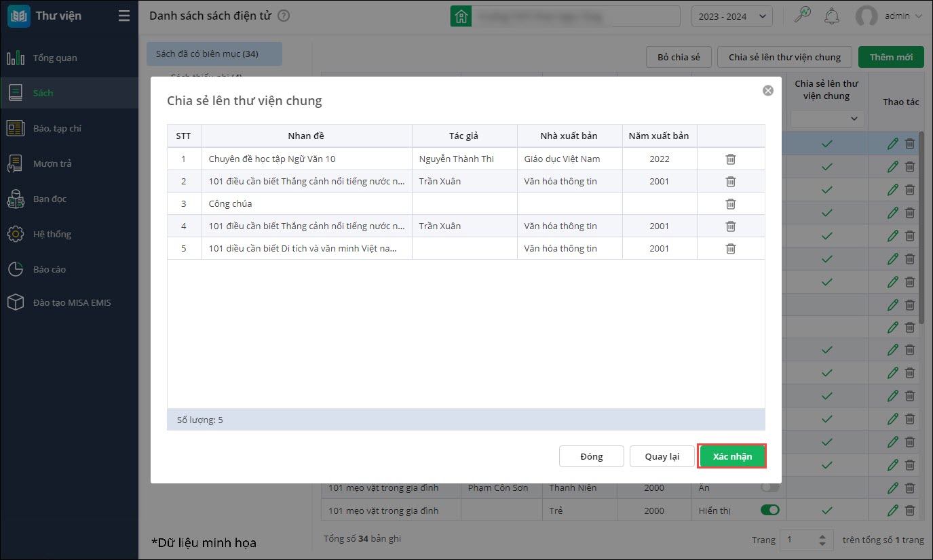Remove "Chuyên đề học tập Ngữ Văn 10" row
The width and height of the screenshot is (933, 560).
(x=731, y=159)
